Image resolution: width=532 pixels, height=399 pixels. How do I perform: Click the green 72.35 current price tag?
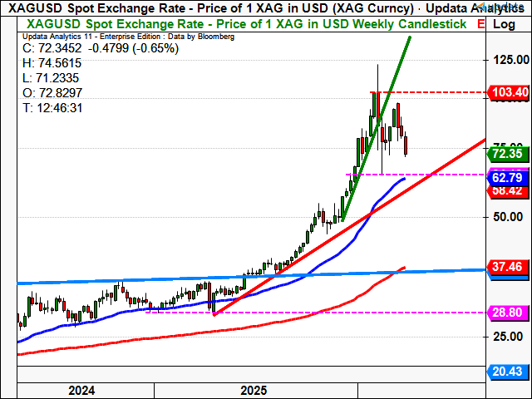506,154
